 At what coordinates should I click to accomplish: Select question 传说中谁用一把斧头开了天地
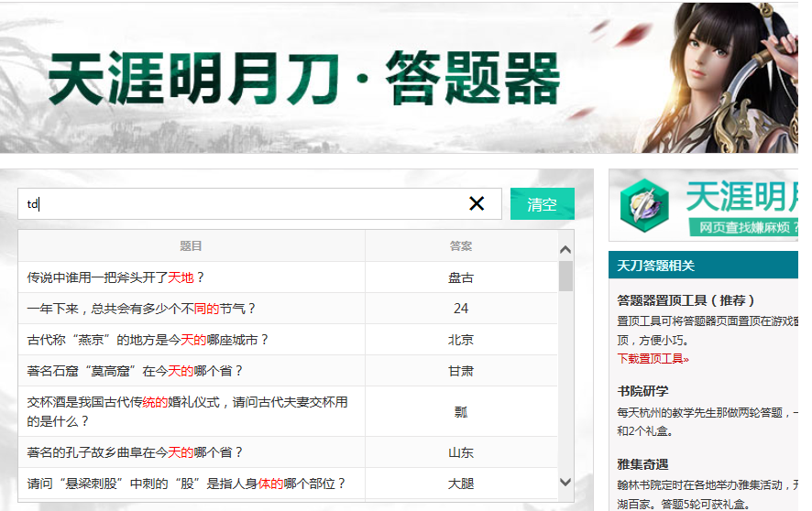(192, 277)
